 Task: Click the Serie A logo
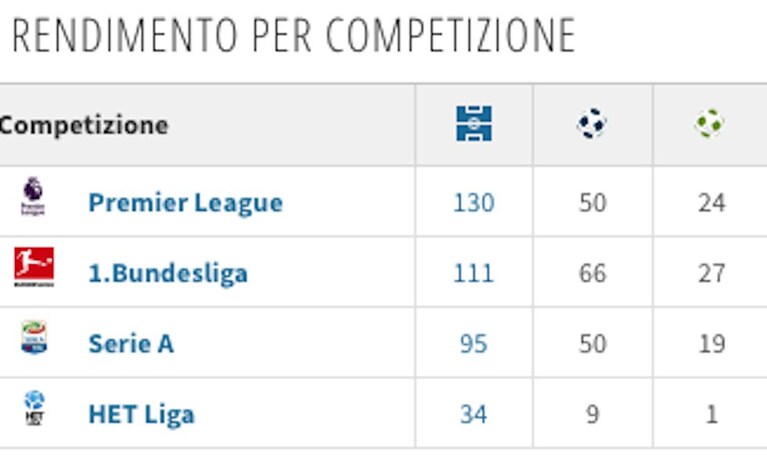pos(34,337)
